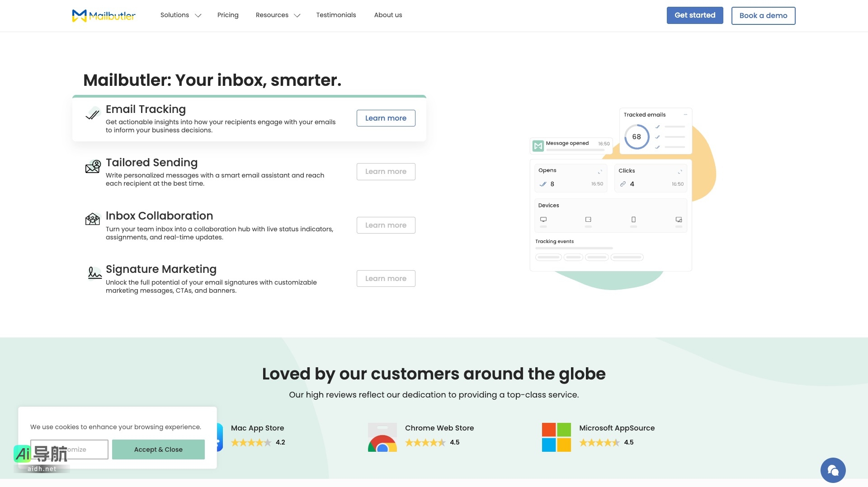This screenshot has width=868, height=487.
Task: Expand the Resources dropdown
Action: [278, 15]
